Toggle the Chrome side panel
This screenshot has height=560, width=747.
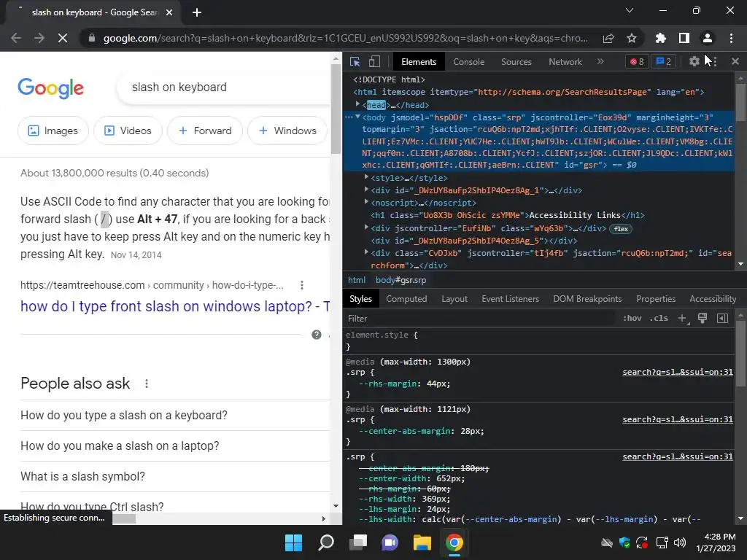pos(684,38)
